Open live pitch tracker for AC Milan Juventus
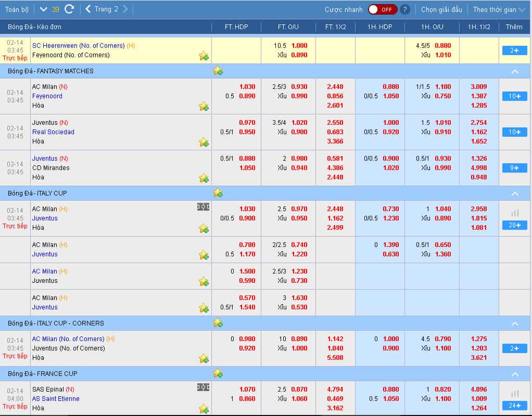532x416 pixels. tap(203, 206)
